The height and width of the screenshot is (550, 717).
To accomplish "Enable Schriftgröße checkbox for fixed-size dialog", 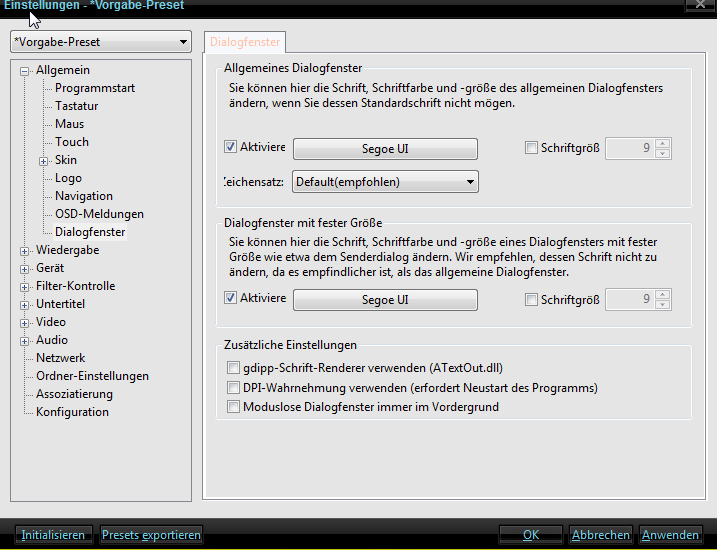I will tap(531, 299).
